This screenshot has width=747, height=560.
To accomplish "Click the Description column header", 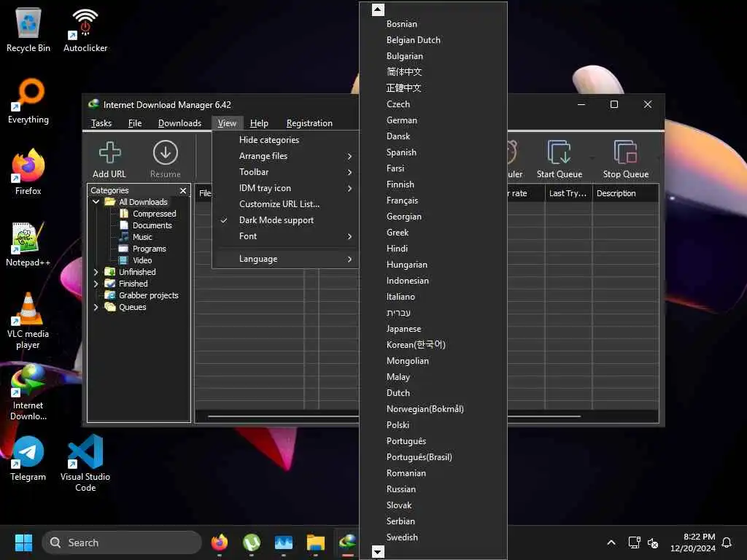I will pyautogui.click(x=625, y=193).
